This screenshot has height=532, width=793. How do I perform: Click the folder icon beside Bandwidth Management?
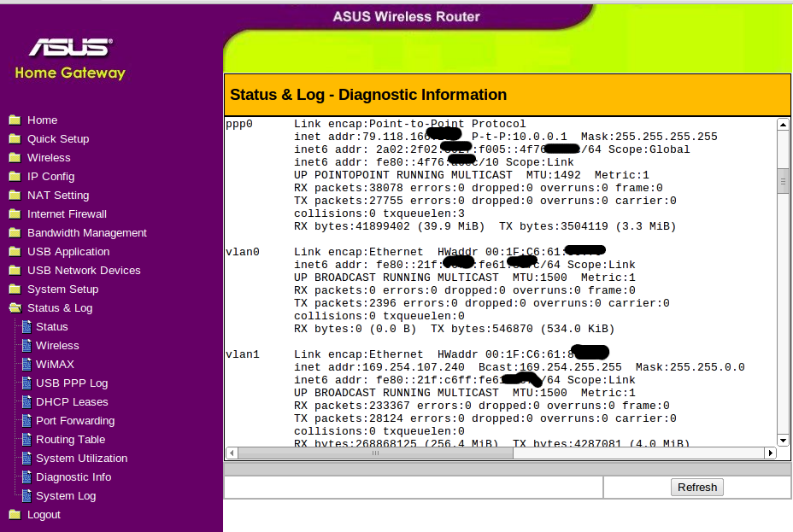click(x=15, y=232)
